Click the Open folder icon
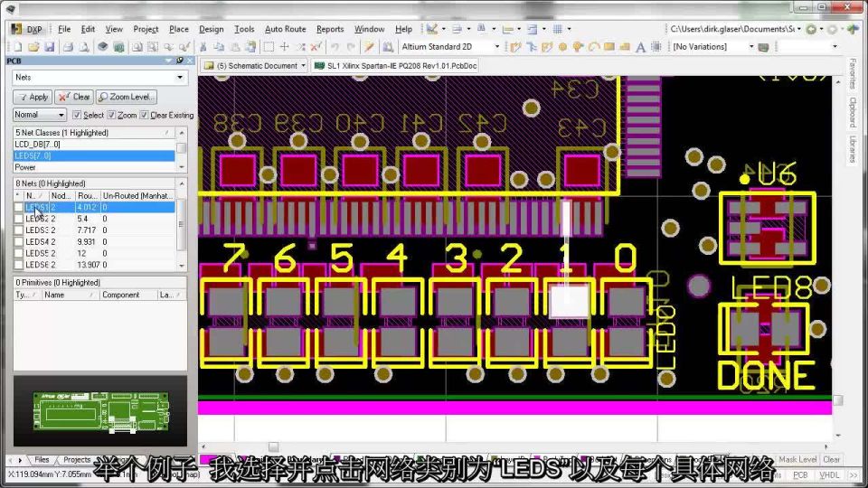The width and height of the screenshot is (868, 488). tap(33, 47)
